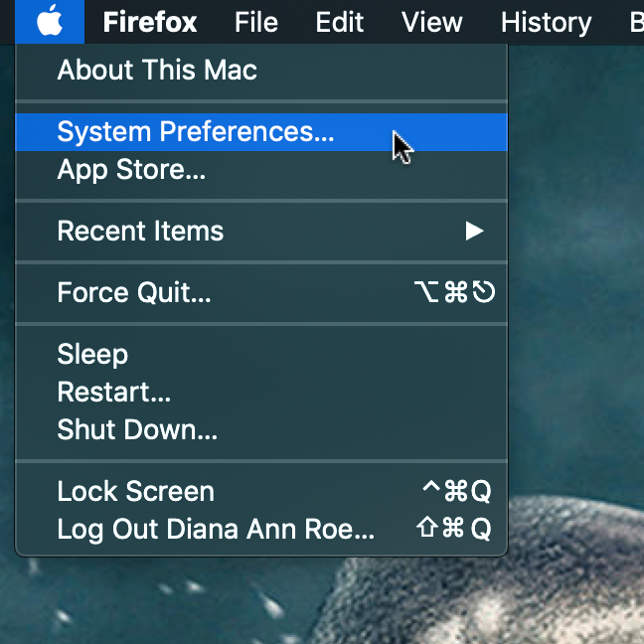Select Force Quit from the Apple menu

134,293
